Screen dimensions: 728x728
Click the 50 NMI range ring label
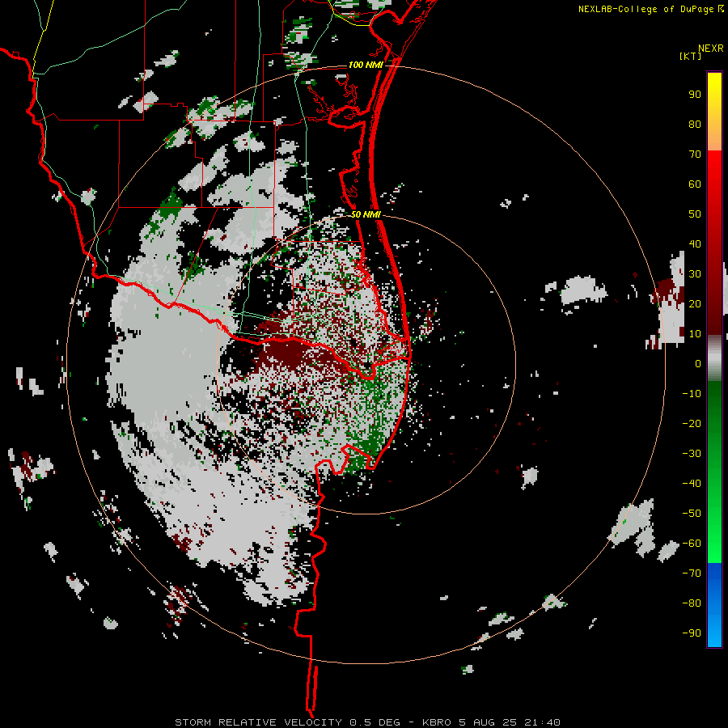click(366, 214)
